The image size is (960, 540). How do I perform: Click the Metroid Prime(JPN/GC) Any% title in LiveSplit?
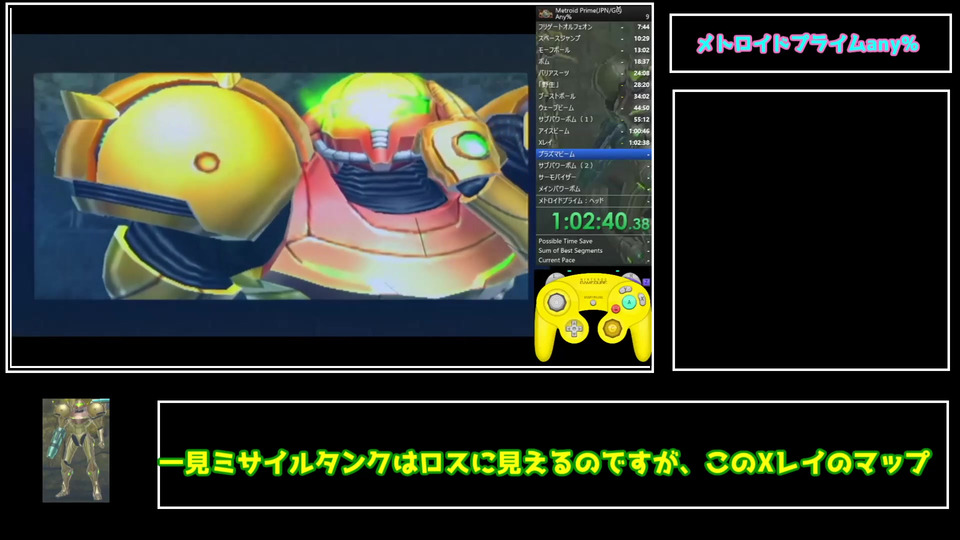[x=588, y=13]
